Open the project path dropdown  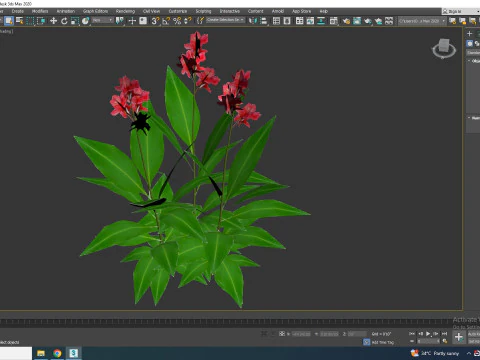pyautogui.click(x=422, y=21)
